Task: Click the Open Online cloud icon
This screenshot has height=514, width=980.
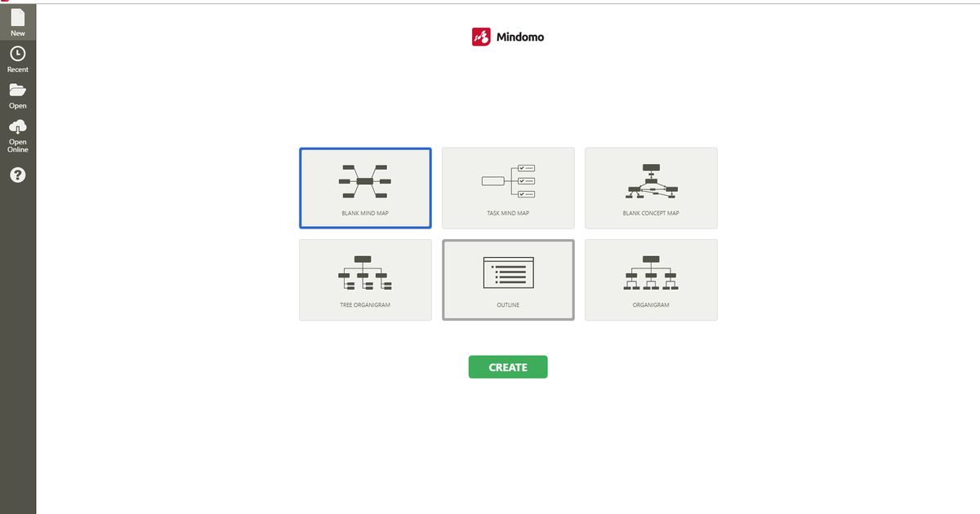Action: pos(17,127)
